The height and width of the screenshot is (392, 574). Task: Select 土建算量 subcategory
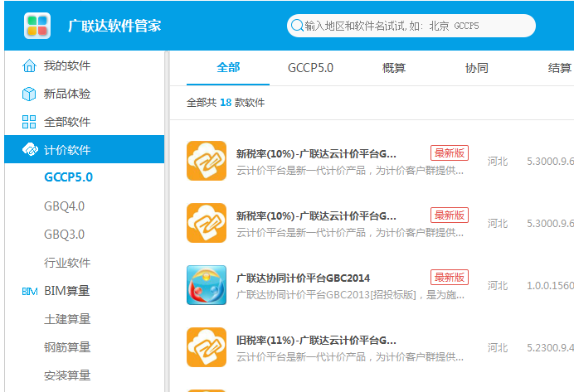[x=67, y=319]
